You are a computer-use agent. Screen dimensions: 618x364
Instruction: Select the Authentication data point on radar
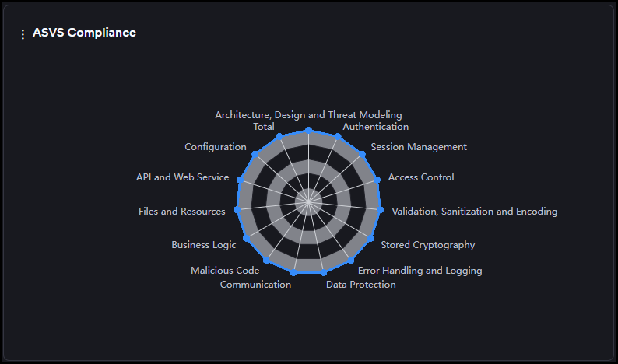[x=338, y=135]
